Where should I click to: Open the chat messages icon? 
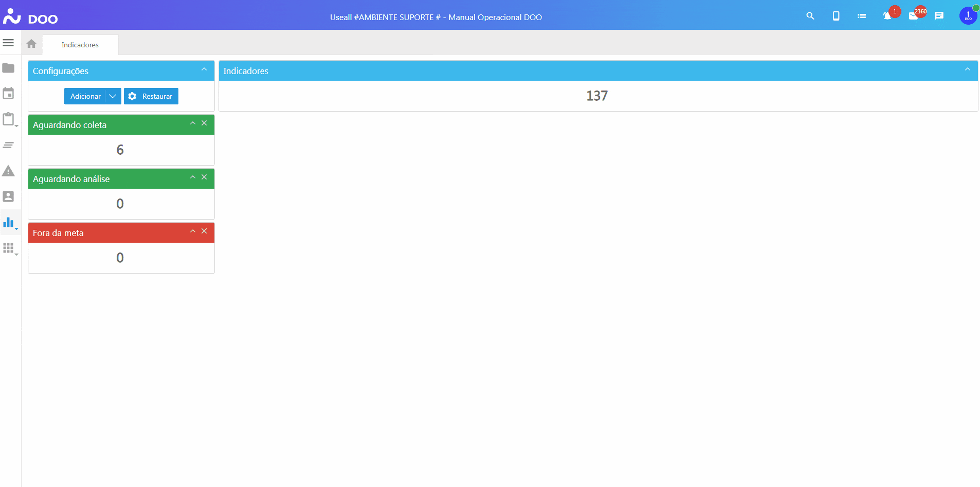pyautogui.click(x=939, y=16)
